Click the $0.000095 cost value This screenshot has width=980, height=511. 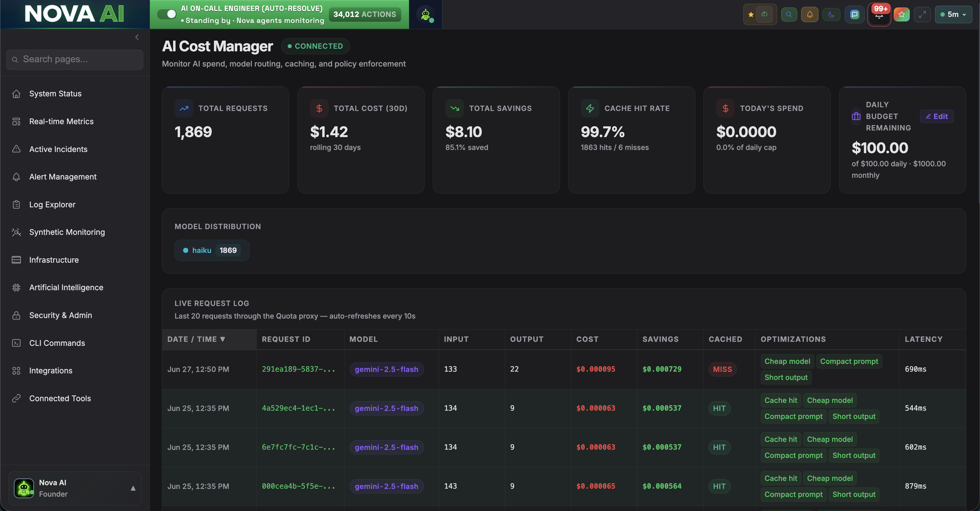pos(596,369)
